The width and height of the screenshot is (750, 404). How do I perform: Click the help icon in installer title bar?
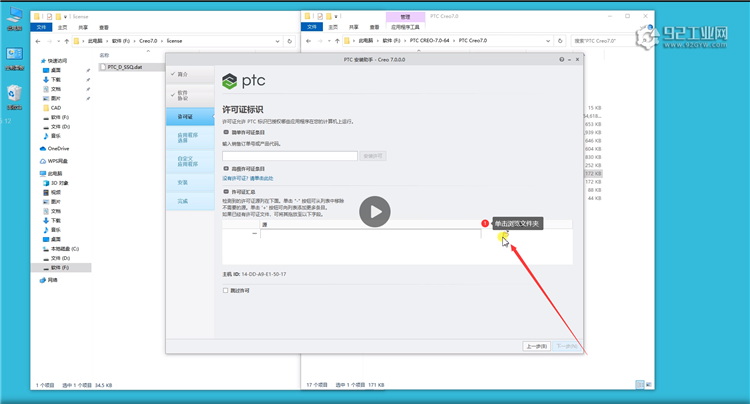(562, 59)
